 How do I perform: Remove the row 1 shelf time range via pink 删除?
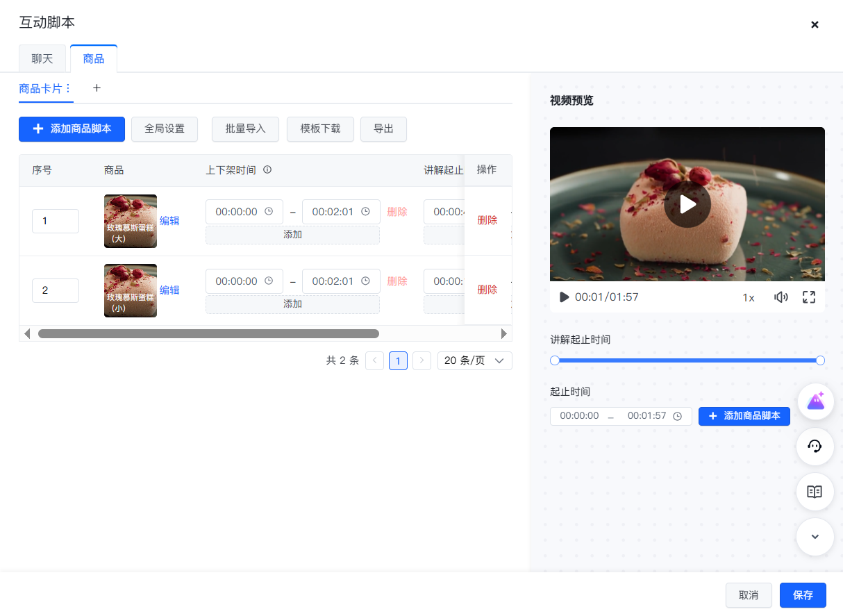(397, 212)
